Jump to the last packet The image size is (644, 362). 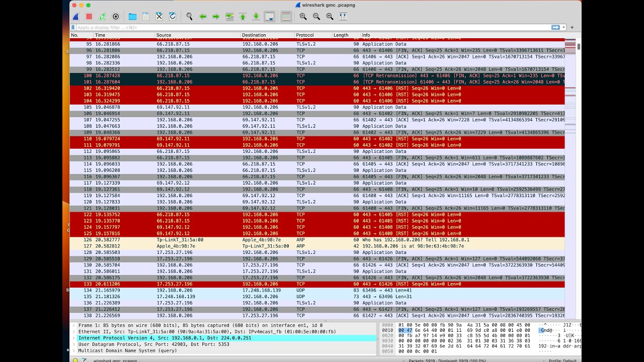pyautogui.click(x=256, y=17)
